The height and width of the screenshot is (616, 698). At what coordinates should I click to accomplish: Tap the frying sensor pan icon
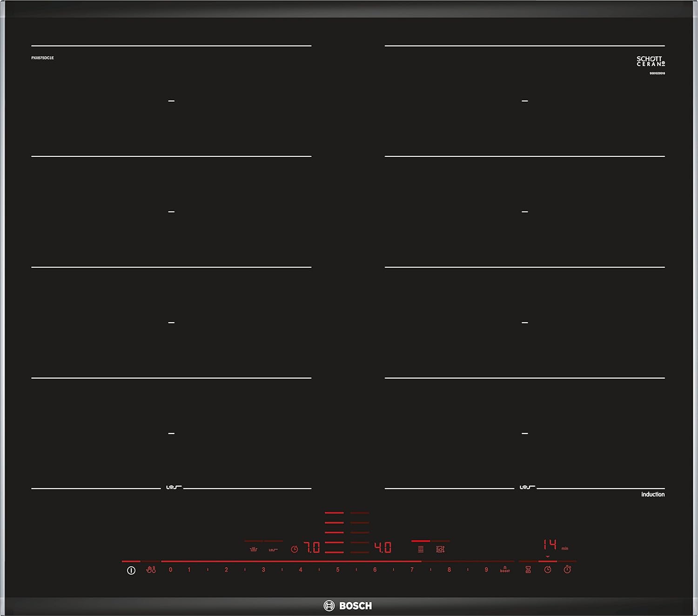coord(254,549)
